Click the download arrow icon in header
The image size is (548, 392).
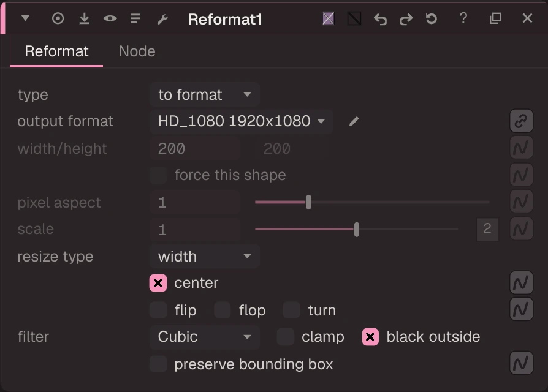(84, 18)
